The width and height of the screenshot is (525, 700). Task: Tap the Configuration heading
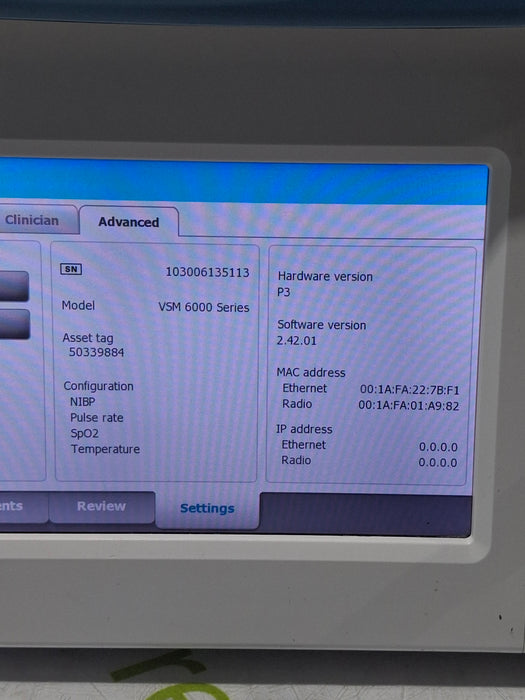pyautogui.click(x=98, y=386)
